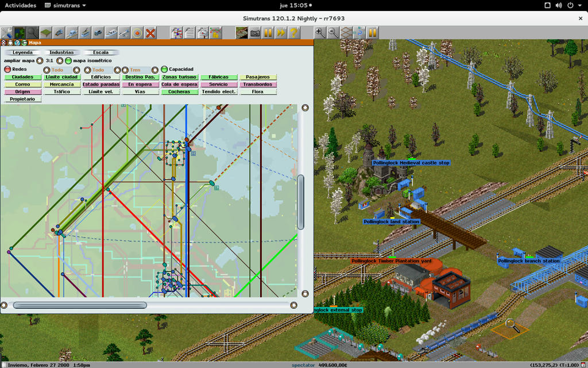
Task: Increase map zoom arrow after 3:1
Action: click(x=60, y=60)
